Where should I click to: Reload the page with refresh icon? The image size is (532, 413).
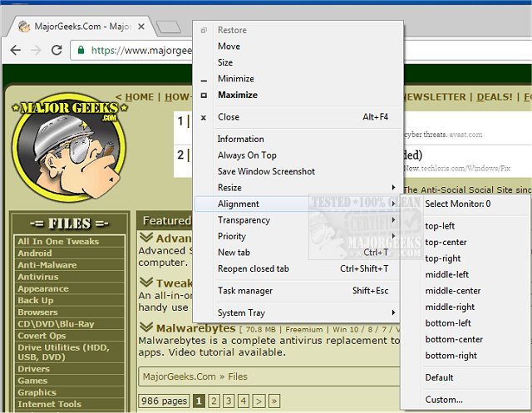tap(57, 50)
